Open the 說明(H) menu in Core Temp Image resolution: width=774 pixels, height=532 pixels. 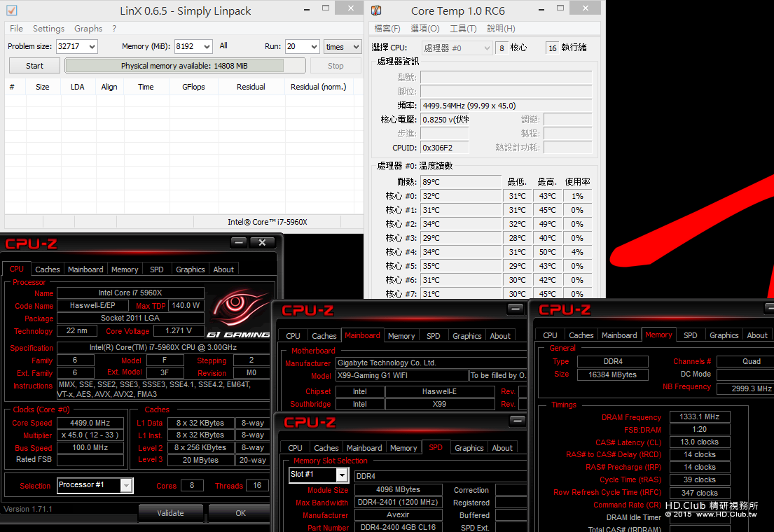(501, 29)
